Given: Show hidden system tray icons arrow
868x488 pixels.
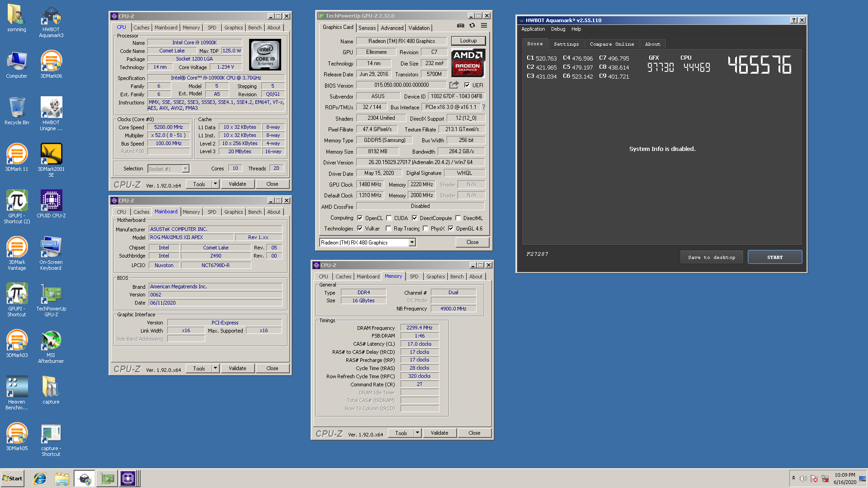Looking at the screenshot, I should pos(793,478).
